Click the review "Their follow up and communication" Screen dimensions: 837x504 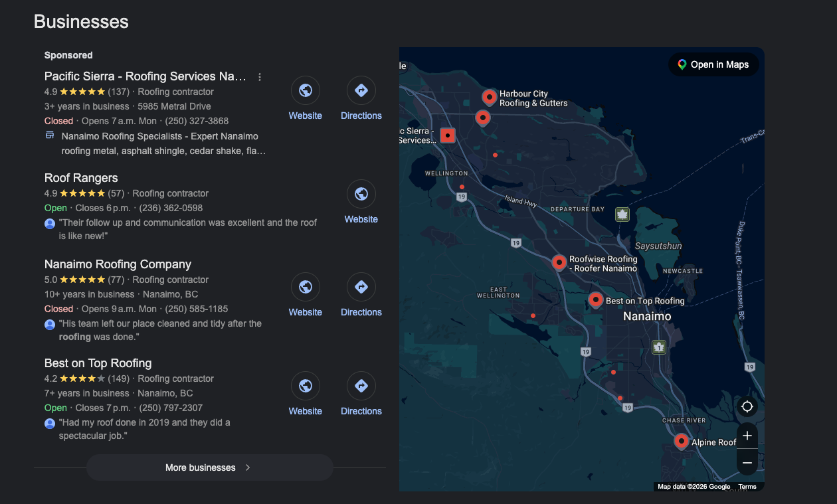188,229
